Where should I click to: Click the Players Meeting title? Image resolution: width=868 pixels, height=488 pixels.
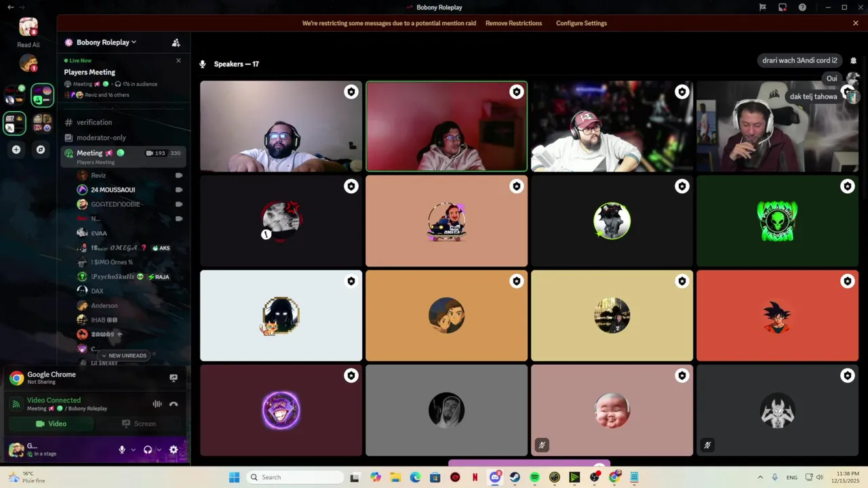90,72
